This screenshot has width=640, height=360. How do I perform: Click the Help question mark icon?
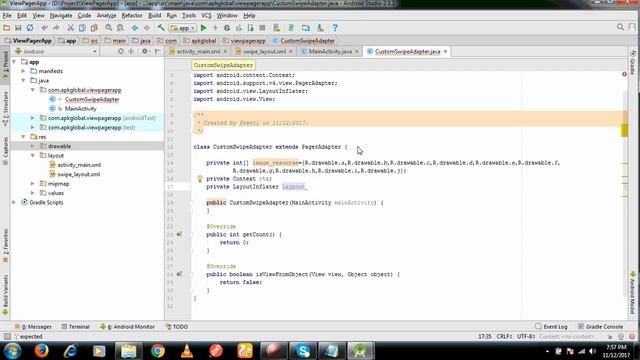coord(335,28)
